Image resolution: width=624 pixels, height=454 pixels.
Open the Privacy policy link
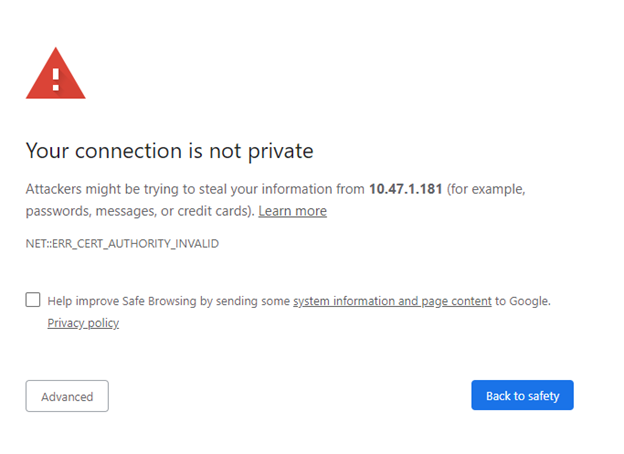[83, 323]
